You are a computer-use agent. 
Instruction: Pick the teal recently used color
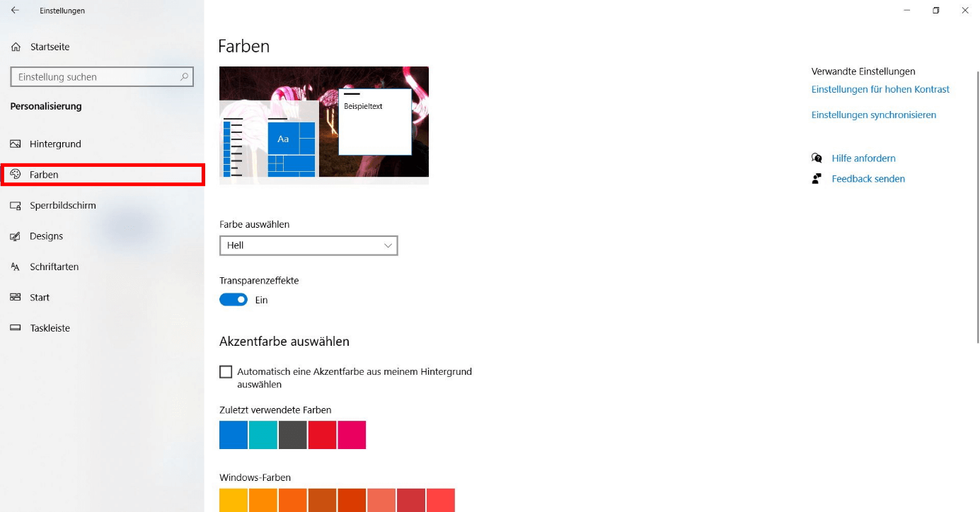(263, 435)
